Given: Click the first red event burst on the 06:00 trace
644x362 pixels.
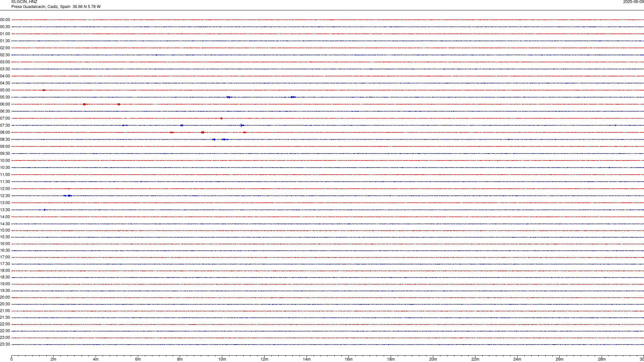Looking at the screenshot, I should [85, 104].
